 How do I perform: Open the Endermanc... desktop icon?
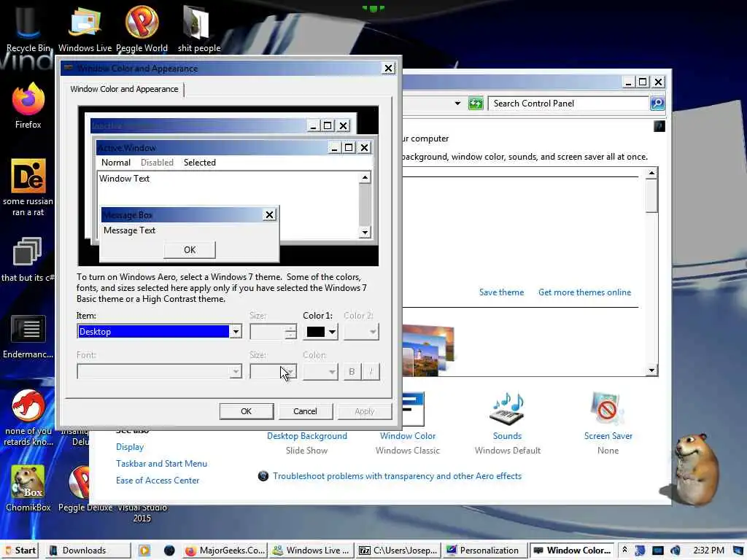[x=28, y=336]
